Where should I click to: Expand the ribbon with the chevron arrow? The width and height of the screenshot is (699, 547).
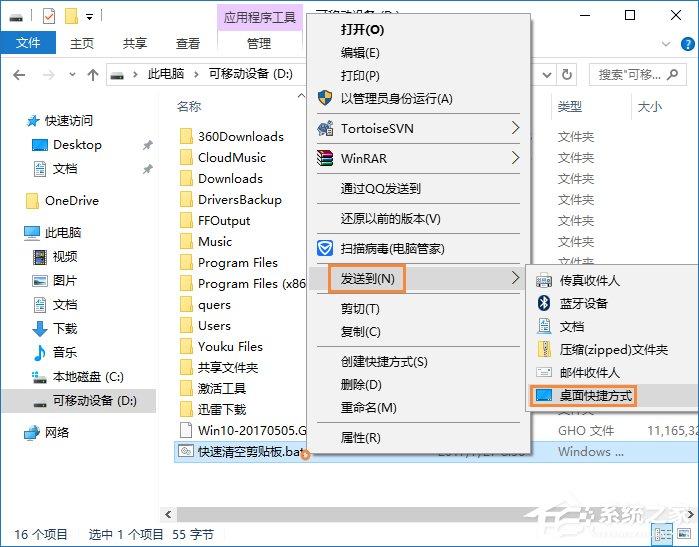(x=666, y=44)
